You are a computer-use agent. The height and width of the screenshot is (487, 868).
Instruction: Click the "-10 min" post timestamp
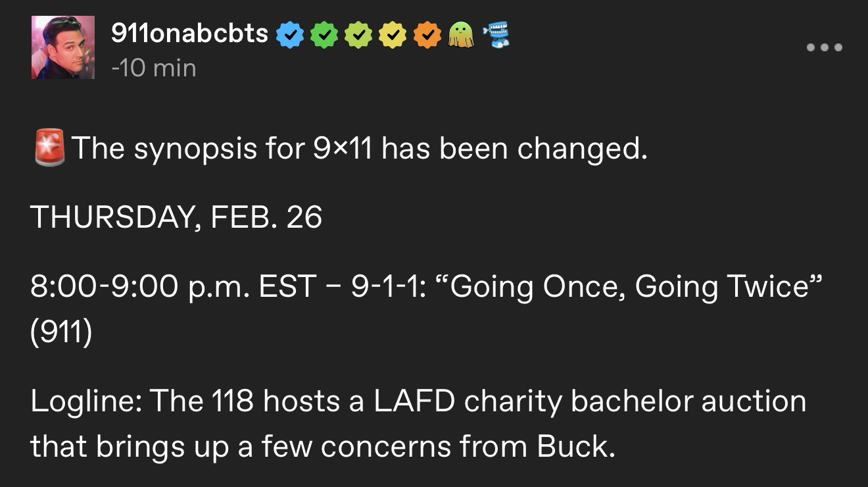[154, 68]
